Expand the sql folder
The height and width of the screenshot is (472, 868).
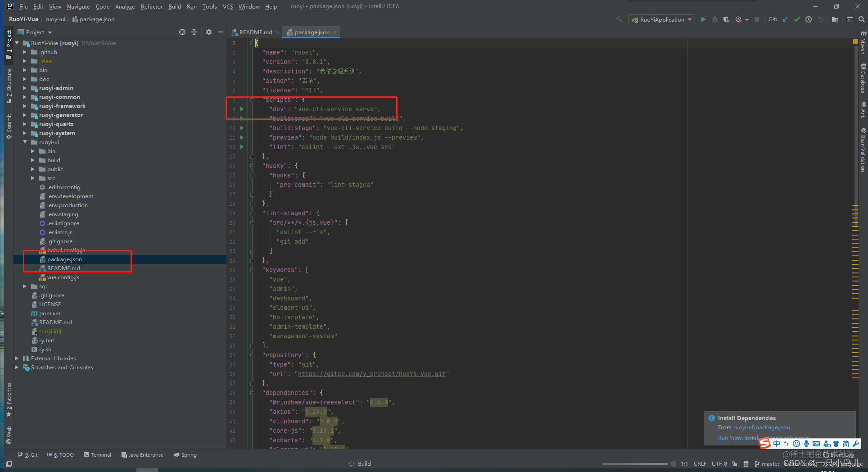(x=25, y=286)
